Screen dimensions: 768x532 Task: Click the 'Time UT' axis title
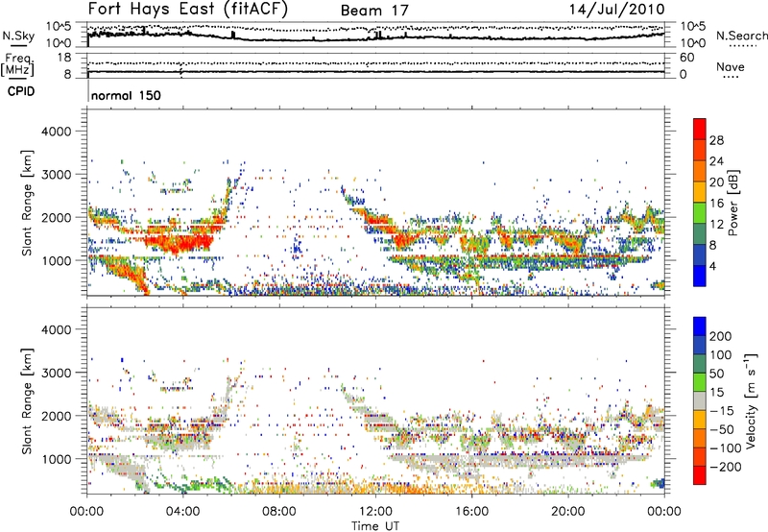(x=375, y=526)
